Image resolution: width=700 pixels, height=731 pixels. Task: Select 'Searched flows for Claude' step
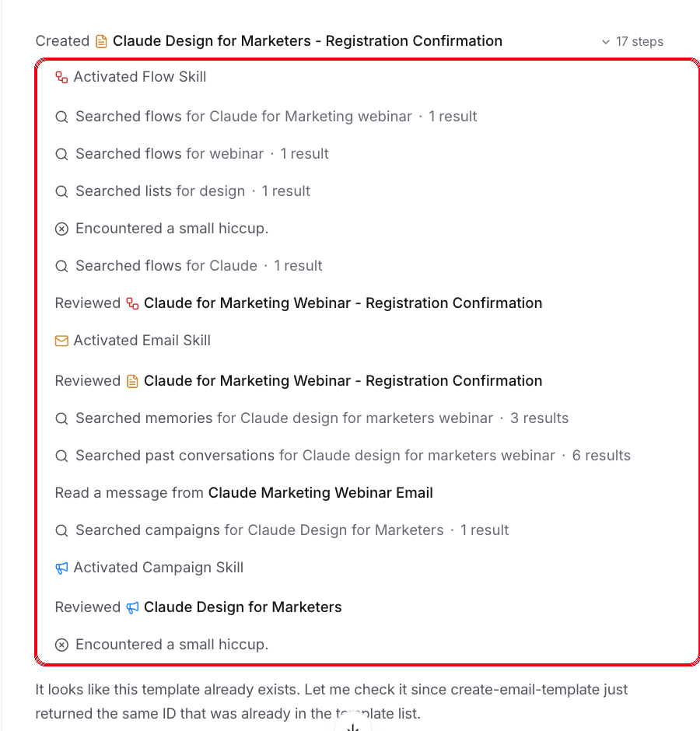188,266
